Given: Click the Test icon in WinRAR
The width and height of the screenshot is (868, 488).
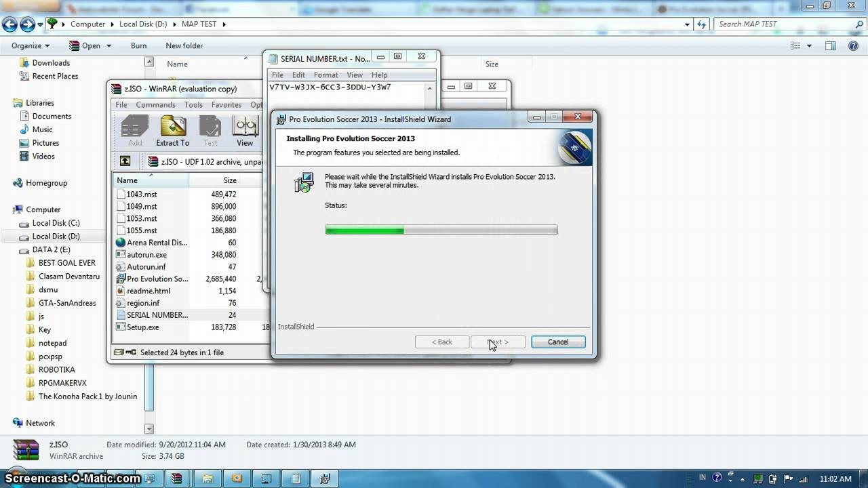Looking at the screenshot, I should [210, 131].
